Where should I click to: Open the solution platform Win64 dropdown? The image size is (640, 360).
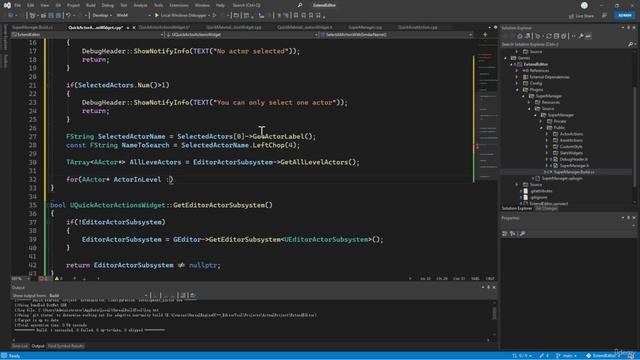(x=133, y=16)
